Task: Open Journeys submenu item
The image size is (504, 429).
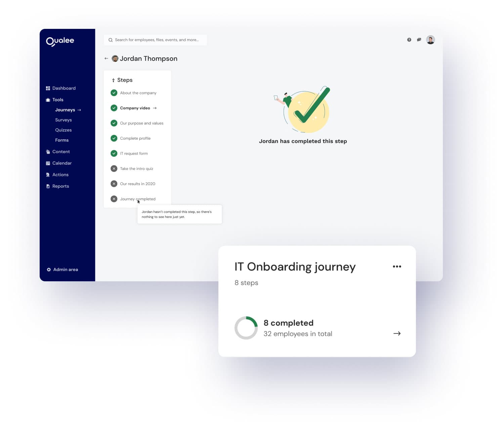Action: point(65,110)
